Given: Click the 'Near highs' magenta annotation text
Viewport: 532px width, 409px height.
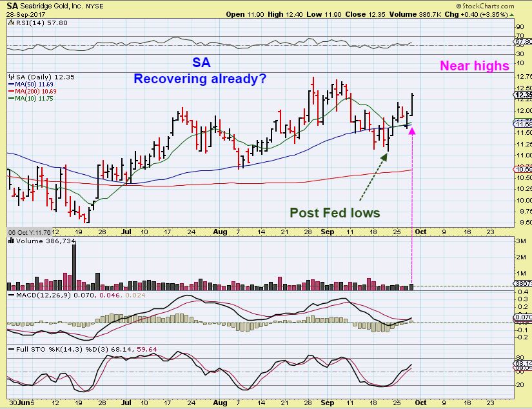Looking at the screenshot, I should pyautogui.click(x=475, y=66).
